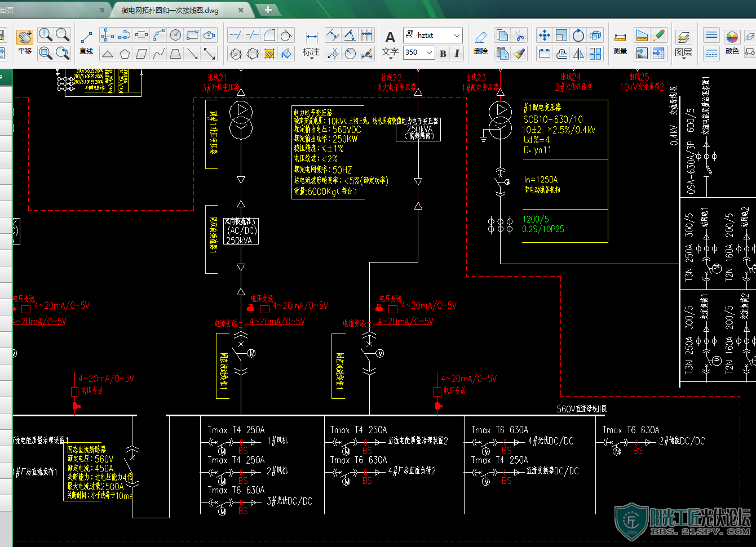Select the rectangle drawing tool
The width and height of the screenshot is (756, 547).
click(x=192, y=35)
